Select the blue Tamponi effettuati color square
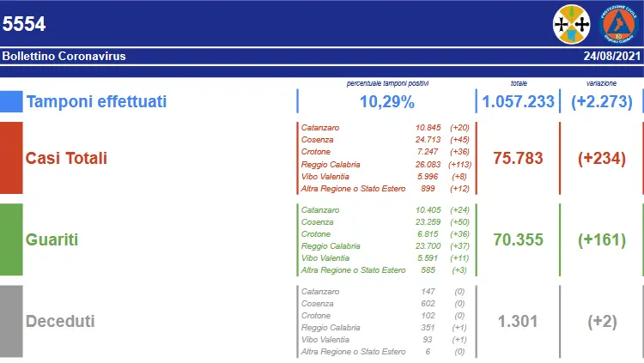The width and height of the screenshot is (644, 363). [x=11, y=102]
